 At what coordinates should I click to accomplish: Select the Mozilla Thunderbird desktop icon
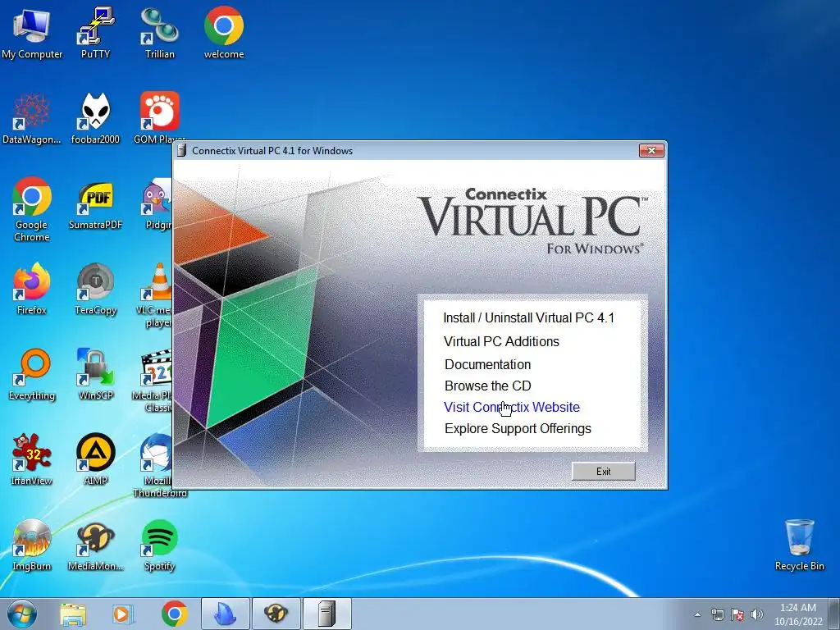click(158, 465)
